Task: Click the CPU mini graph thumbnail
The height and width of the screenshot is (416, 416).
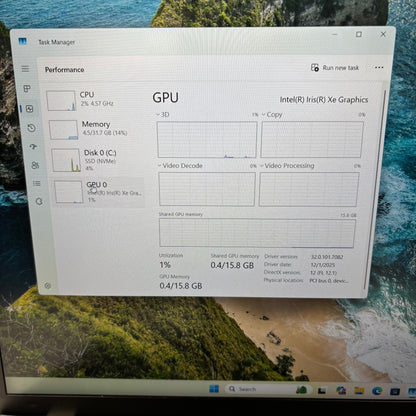Action: coord(61,101)
